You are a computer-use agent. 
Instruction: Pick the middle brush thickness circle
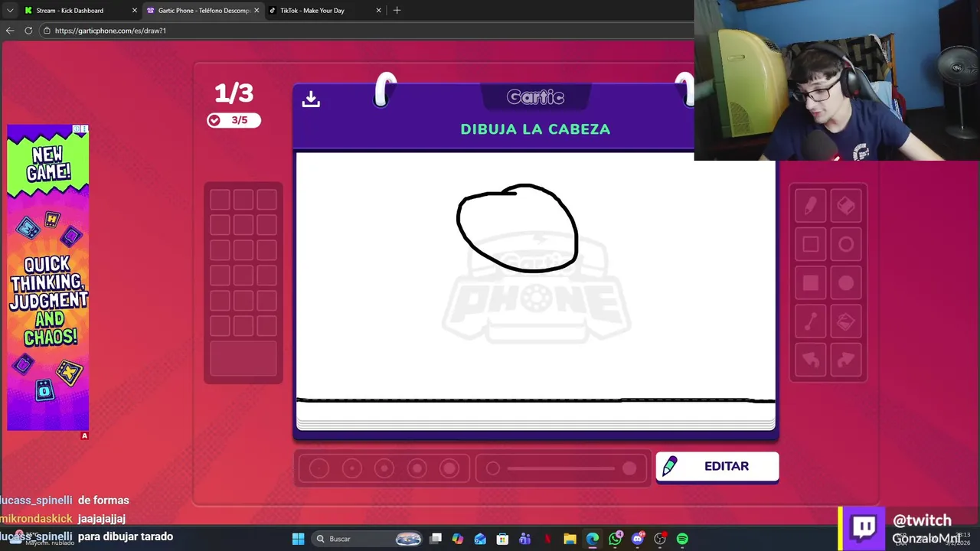384,468
